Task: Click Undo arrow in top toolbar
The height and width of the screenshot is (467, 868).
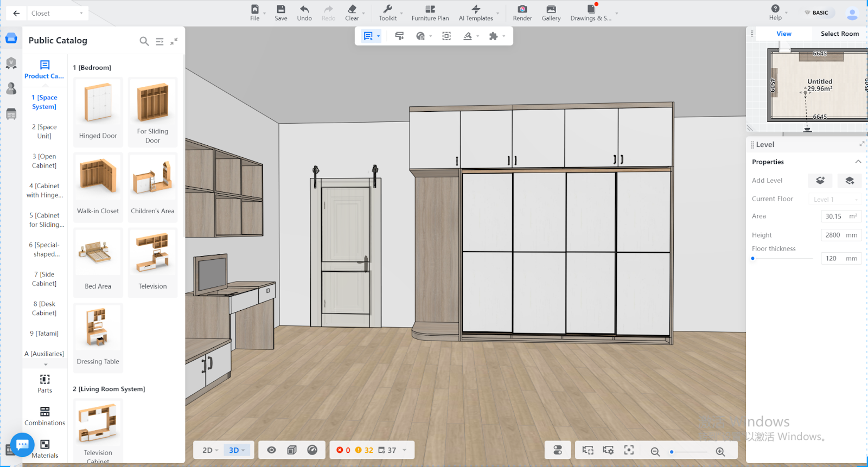Action: point(304,10)
